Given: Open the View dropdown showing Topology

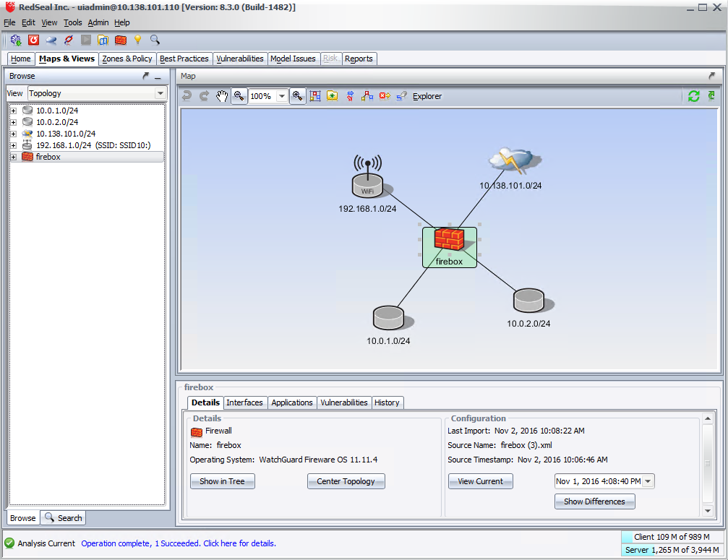Looking at the screenshot, I should (160, 93).
